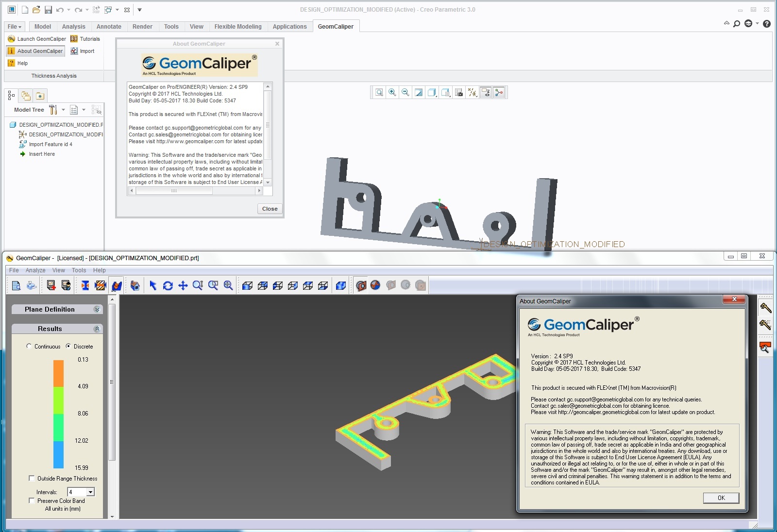Viewport: 777px width, 532px height.
Task: Open the Creo File menu
Action: (14, 27)
